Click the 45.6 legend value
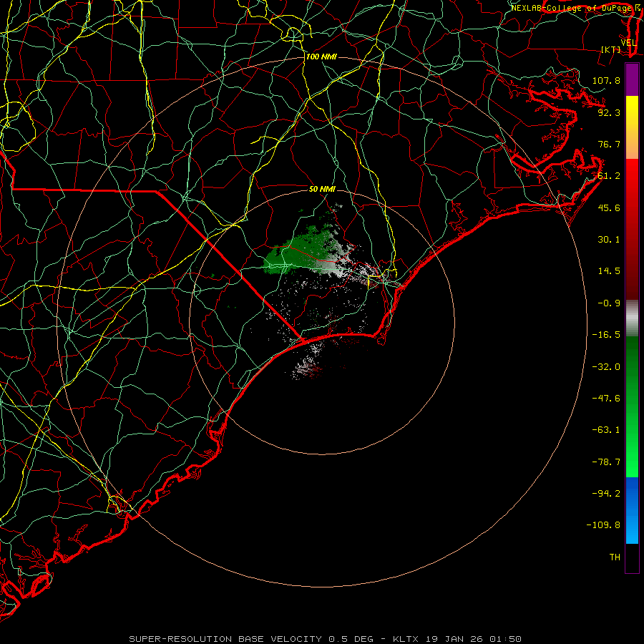This screenshot has height=644, width=644. [x=609, y=208]
